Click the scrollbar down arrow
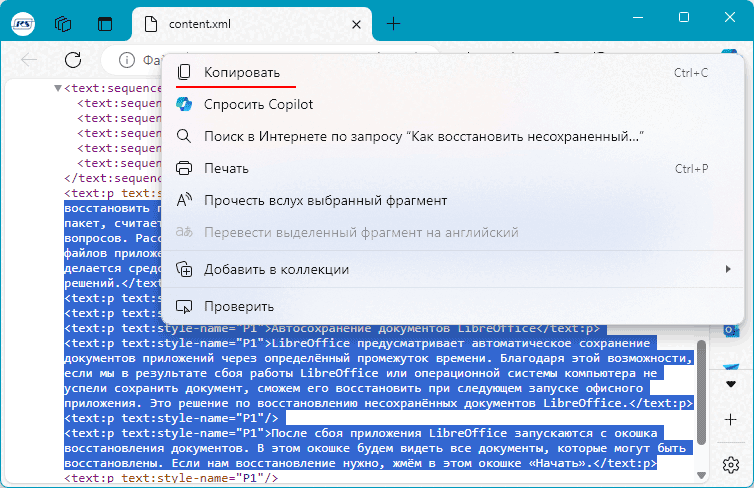This screenshot has height=488, width=754. [701, 475]
